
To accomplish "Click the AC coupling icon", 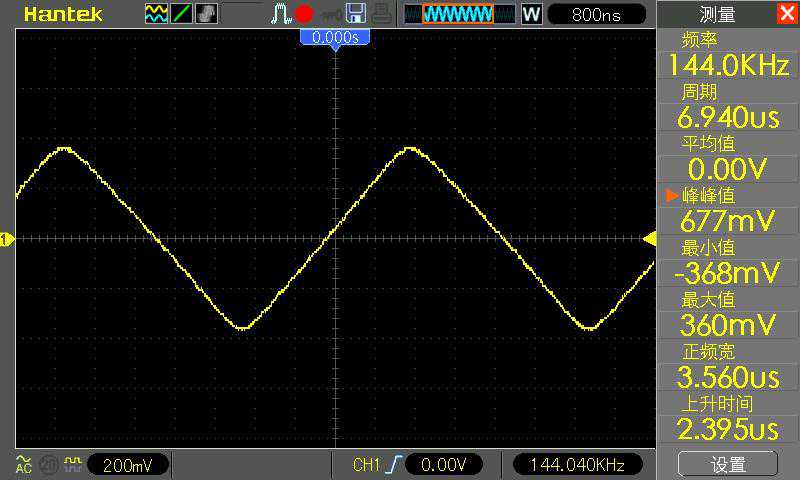I will (x=22, y=465).
